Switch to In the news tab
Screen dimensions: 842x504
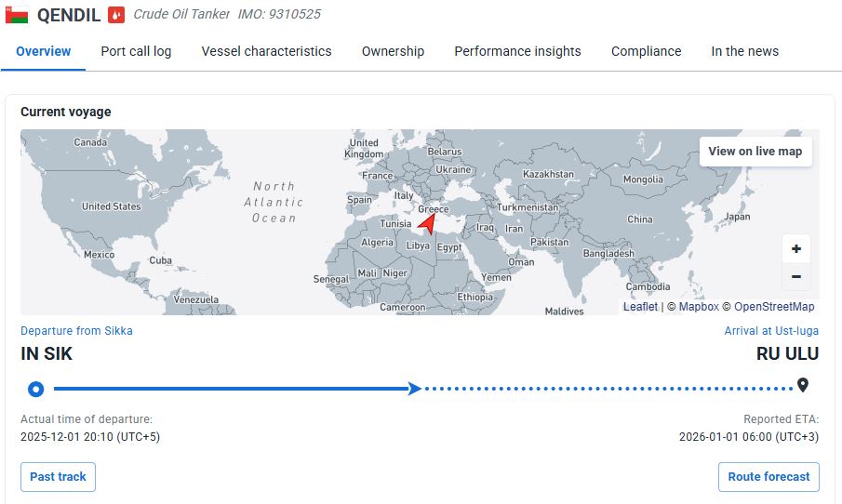point(744,51)
